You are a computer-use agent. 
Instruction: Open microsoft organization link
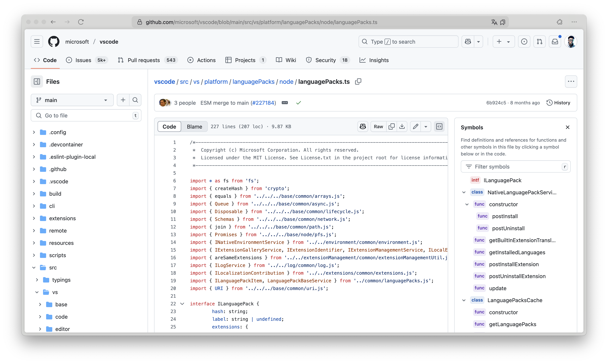[77, 42]
